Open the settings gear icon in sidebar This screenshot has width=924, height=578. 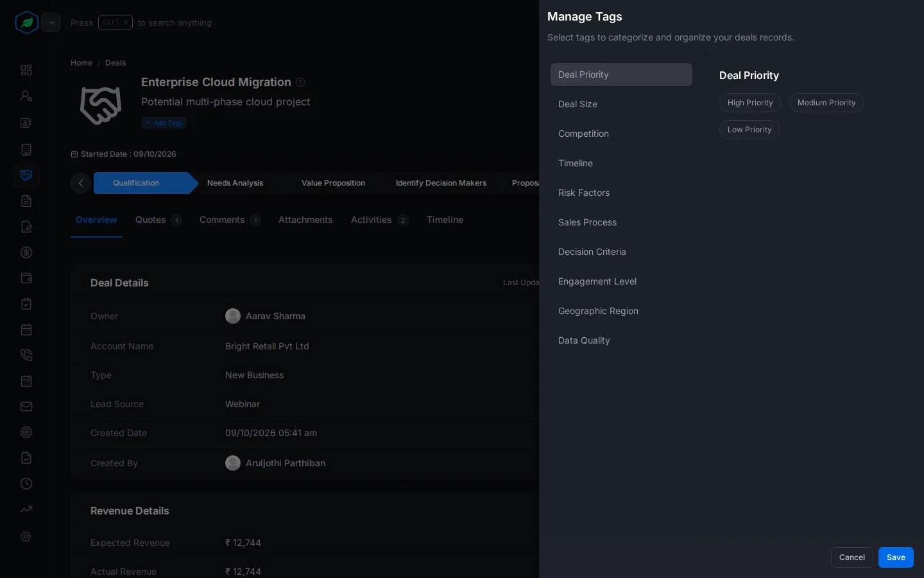[x=26, y=536]
